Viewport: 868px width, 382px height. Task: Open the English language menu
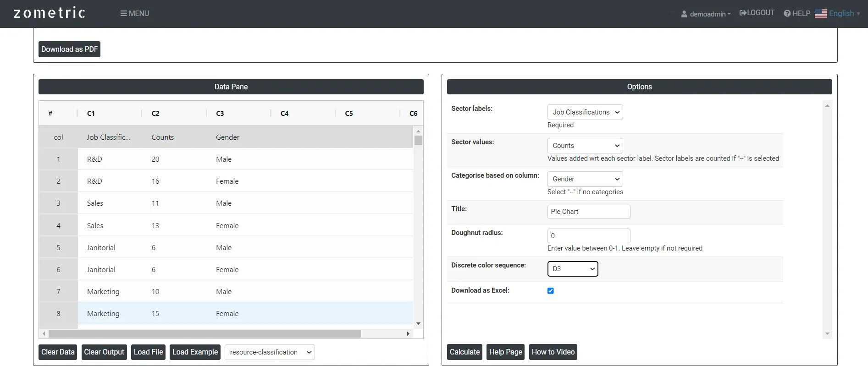(844, 14)
